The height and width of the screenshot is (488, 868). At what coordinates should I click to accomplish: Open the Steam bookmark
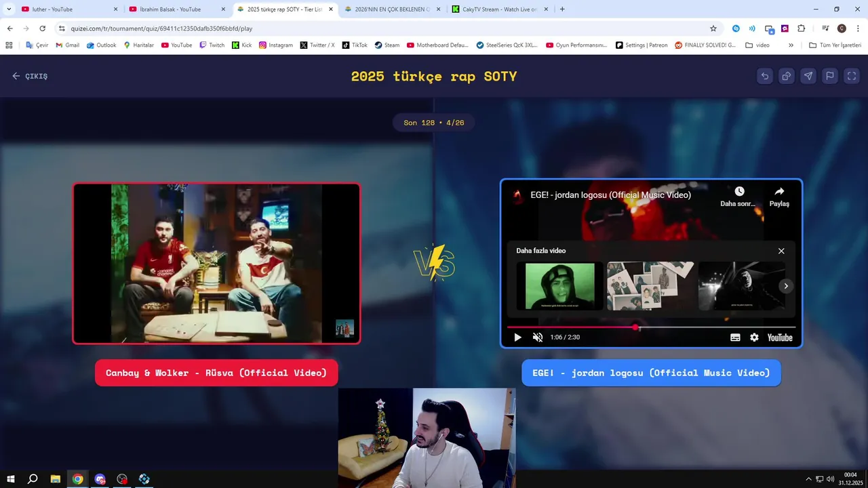(x=387, y=45)
